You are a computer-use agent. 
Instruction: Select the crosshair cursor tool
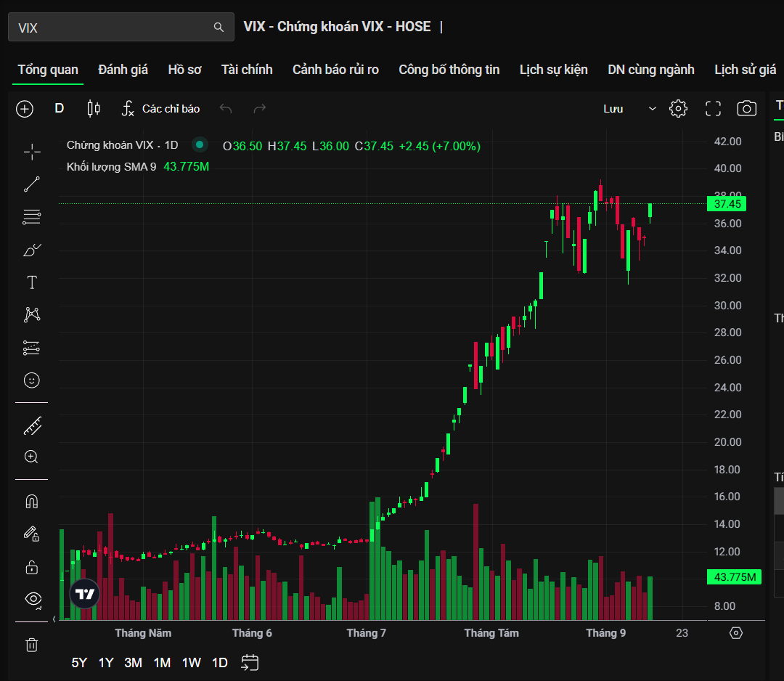[x=32, y=152]
